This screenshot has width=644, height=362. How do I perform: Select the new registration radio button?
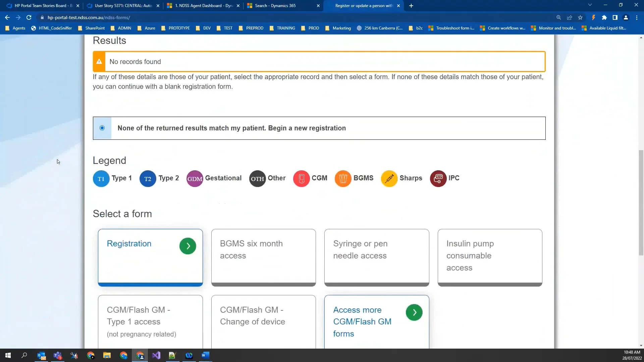click(x=102, y=128)
